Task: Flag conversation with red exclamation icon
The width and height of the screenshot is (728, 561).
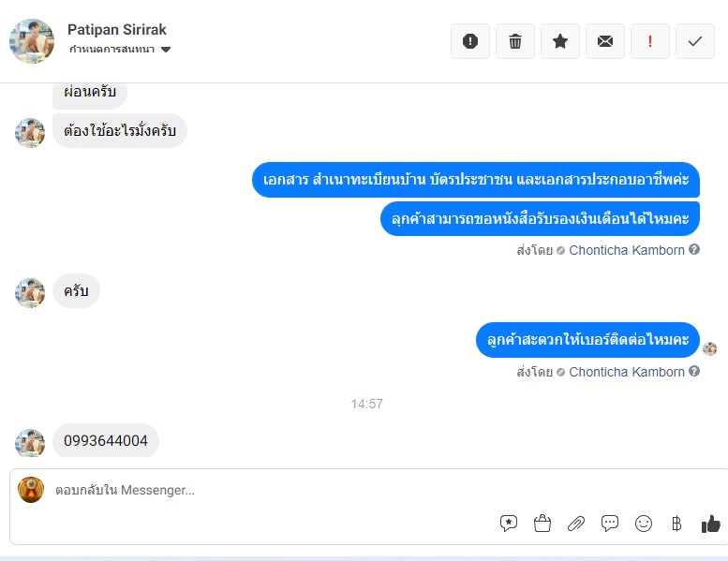Action: coord(650,41)
